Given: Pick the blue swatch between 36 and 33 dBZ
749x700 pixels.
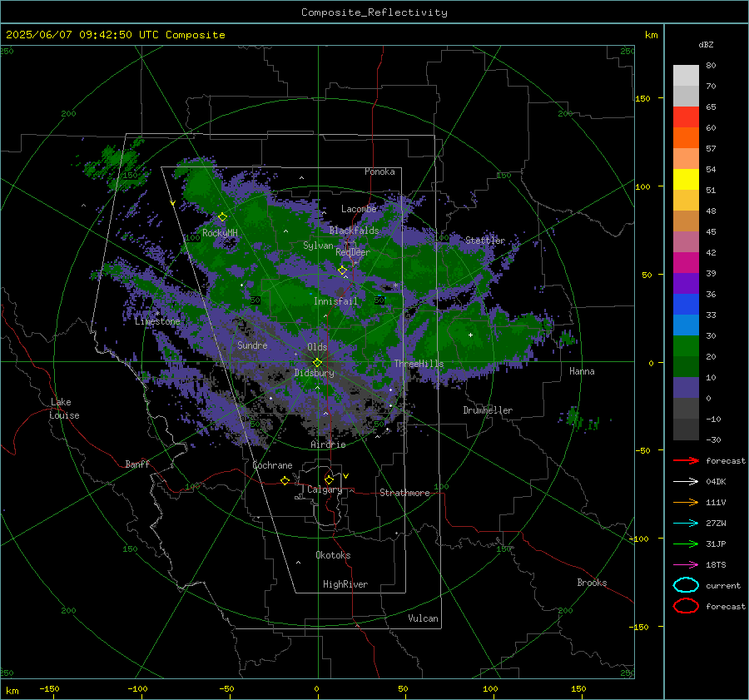Looking at the screenshot, I should coord(686,305).
